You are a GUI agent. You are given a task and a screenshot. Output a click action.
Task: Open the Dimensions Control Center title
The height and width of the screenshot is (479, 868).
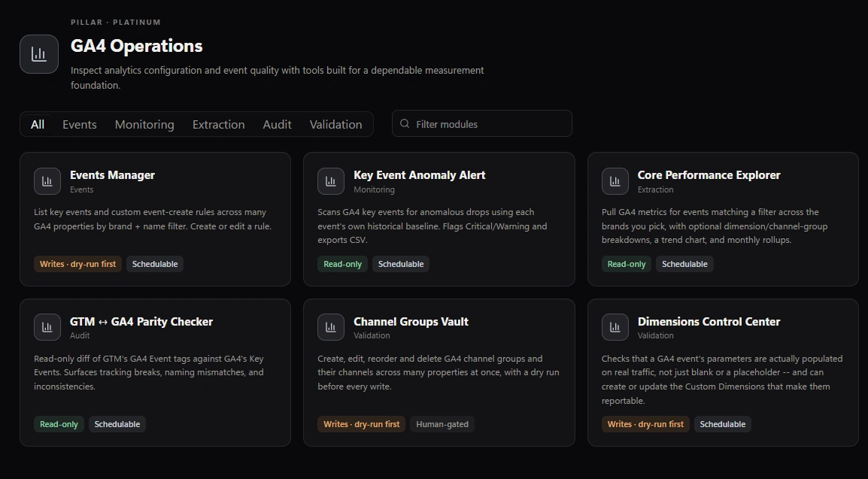tap(709, 322)
